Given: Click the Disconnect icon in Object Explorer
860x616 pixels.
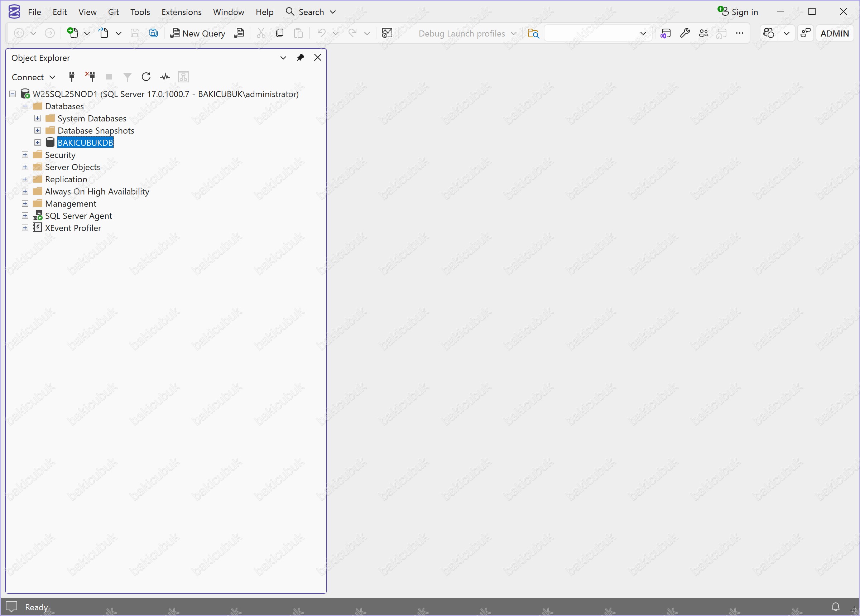Looking at the screenshot, I should (90, 77).
